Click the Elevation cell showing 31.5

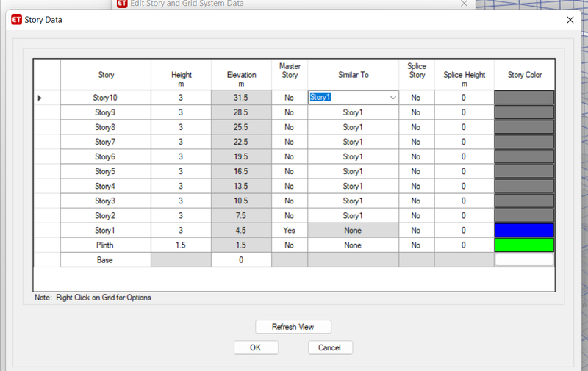[x=241, y=98]
